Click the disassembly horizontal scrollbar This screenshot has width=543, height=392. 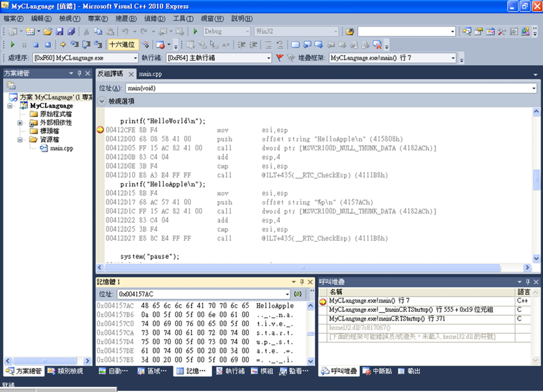(x=303, y=267)
